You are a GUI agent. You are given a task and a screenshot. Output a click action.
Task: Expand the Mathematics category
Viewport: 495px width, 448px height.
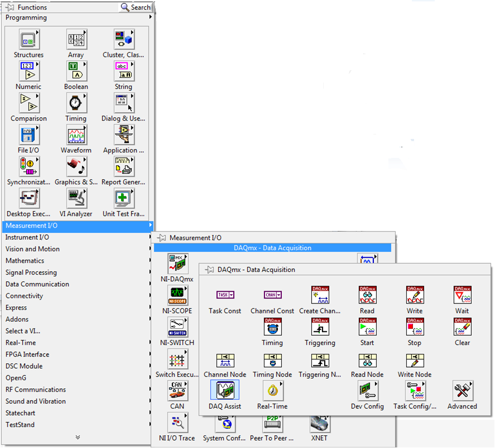point(78,261)
